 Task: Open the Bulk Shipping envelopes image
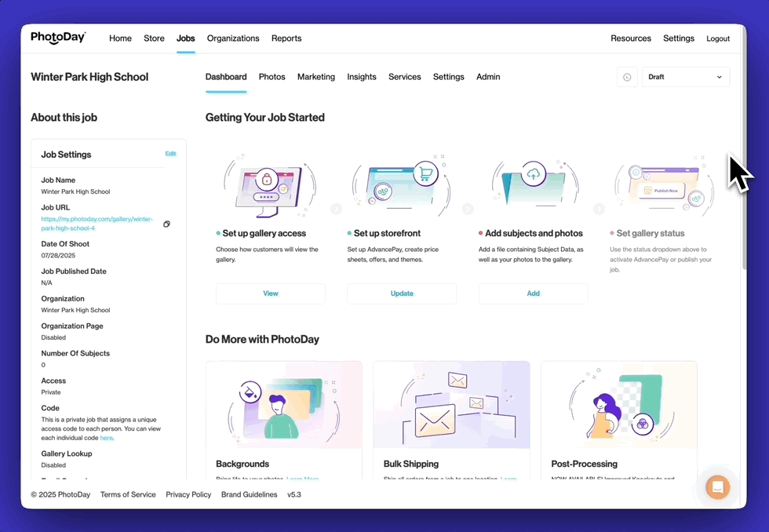point(451,405)
